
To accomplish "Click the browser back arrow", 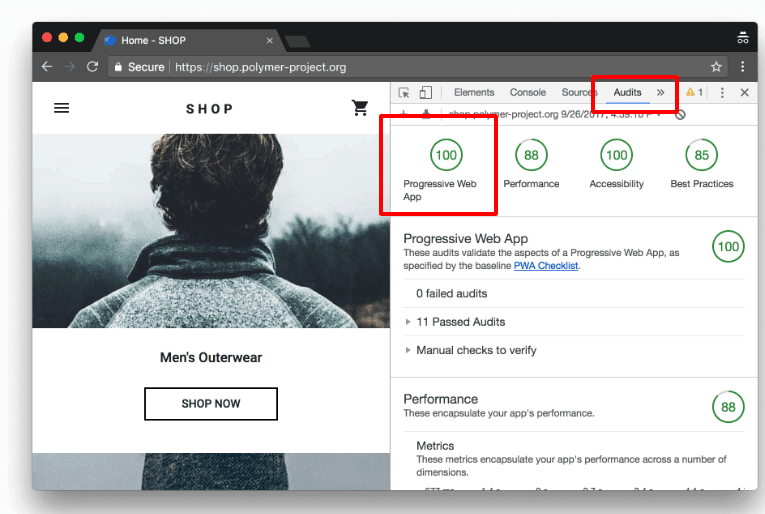I will tap(47, 67).
